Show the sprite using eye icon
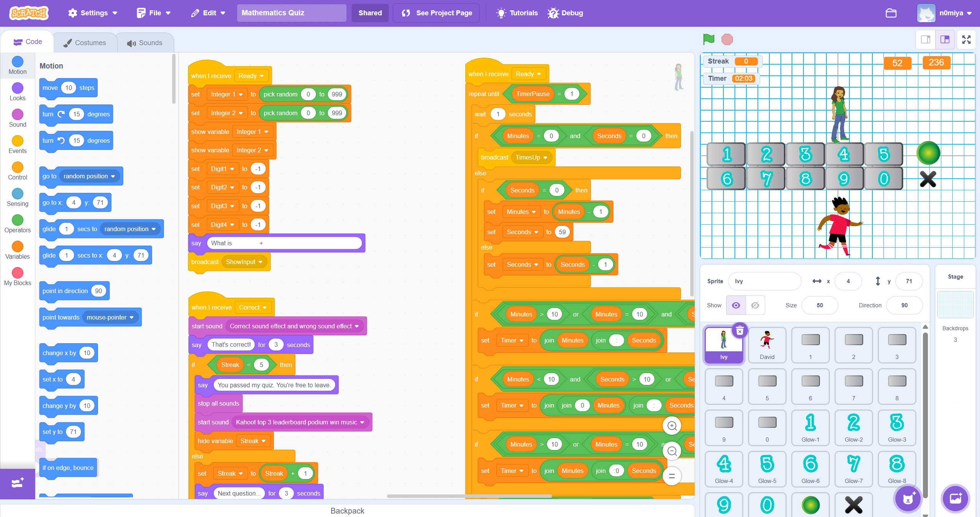Screen dimensions: 980x517 (x=736, y=305)
